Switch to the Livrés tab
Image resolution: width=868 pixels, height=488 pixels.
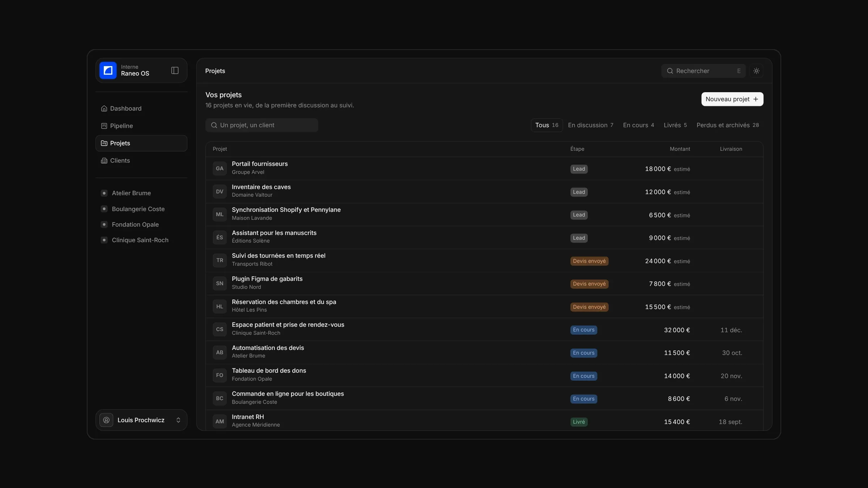coord(675,125)
